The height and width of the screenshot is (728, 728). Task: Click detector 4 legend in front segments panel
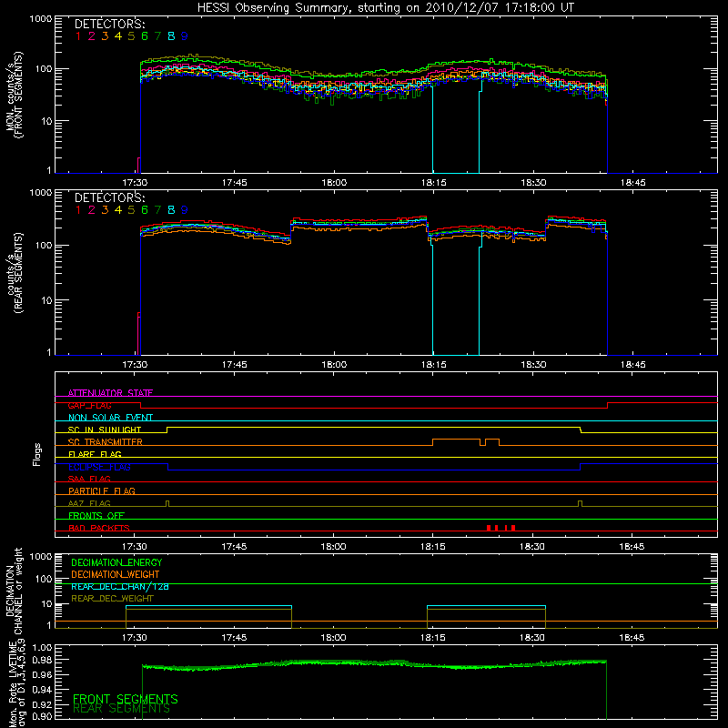point(118,35)
